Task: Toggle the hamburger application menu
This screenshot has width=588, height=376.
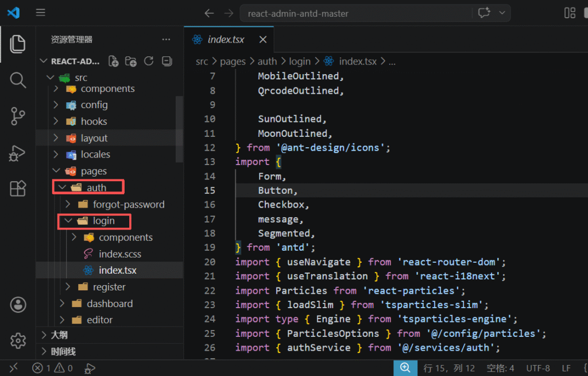Action: coord(40,13)
